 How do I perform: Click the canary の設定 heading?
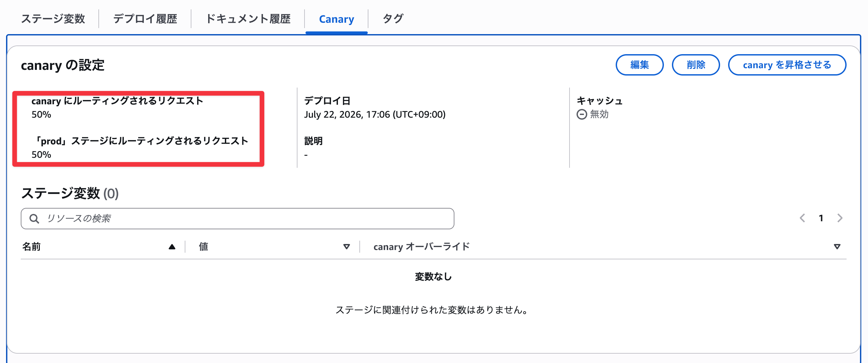tap(63, 65)
